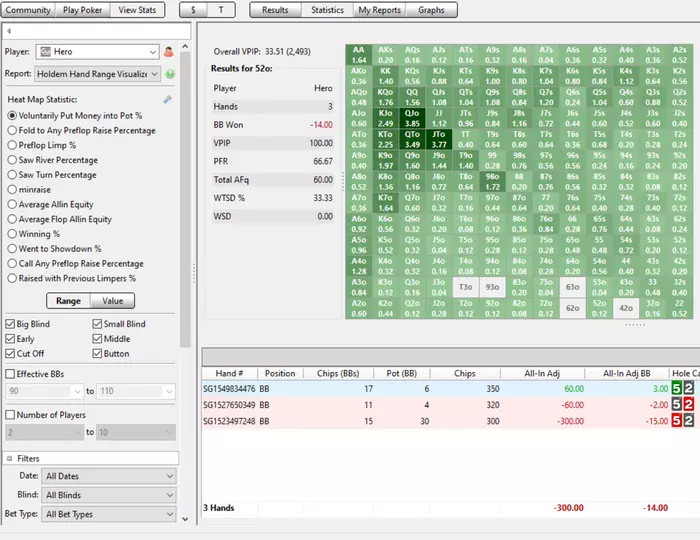
Task: Open the Blind filter dropdown
Action: (x=109, y=495)
